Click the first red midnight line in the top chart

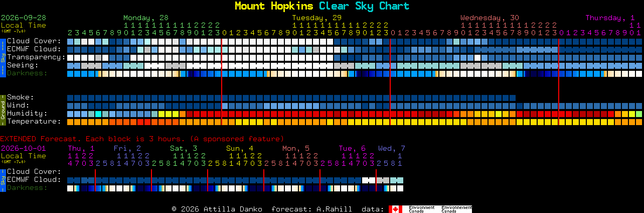tap(222, 81)
